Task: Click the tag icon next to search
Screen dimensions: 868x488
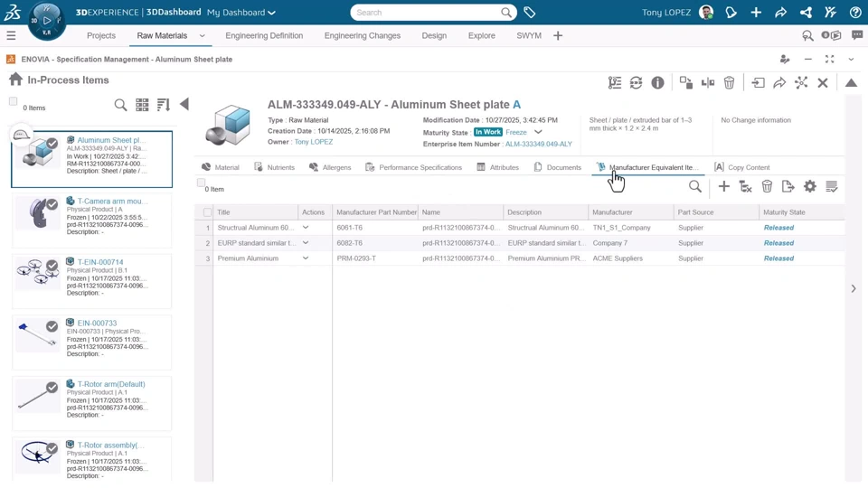Action: (x=529, y=12)
